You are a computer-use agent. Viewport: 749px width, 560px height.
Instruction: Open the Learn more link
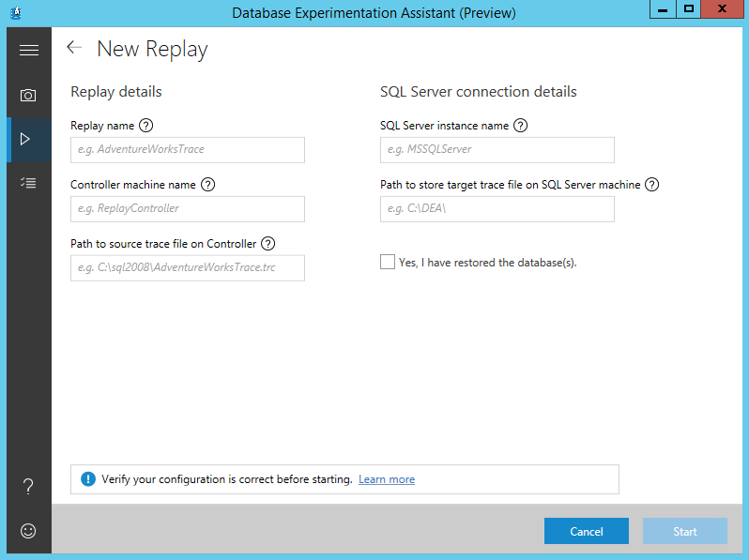pos(387,479)
